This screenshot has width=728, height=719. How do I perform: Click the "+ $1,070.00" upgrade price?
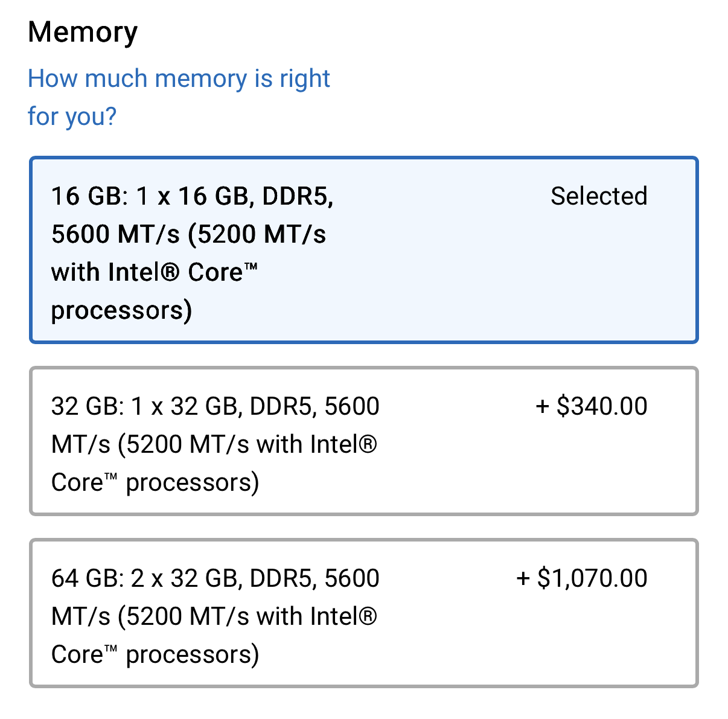(582, 578)
